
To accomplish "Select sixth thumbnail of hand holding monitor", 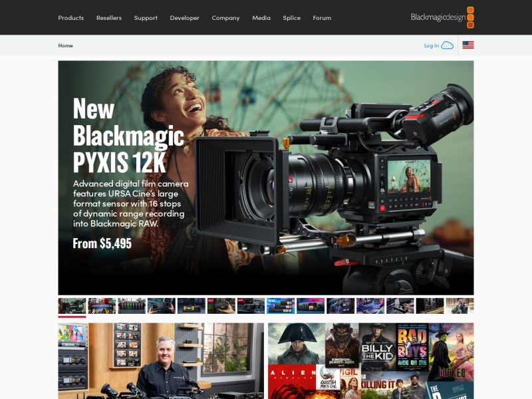I will (221, 306).
